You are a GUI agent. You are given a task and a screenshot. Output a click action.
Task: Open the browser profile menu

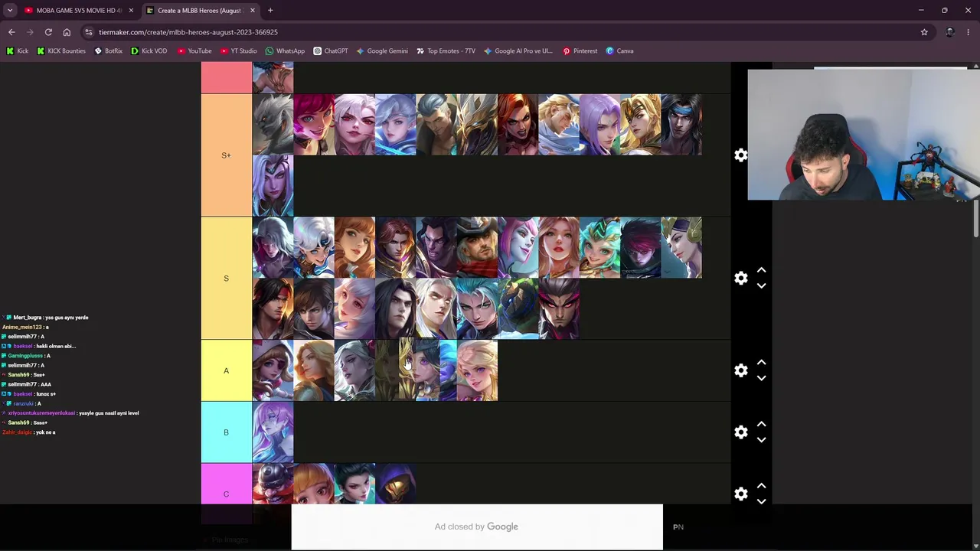tap(950, 32)
